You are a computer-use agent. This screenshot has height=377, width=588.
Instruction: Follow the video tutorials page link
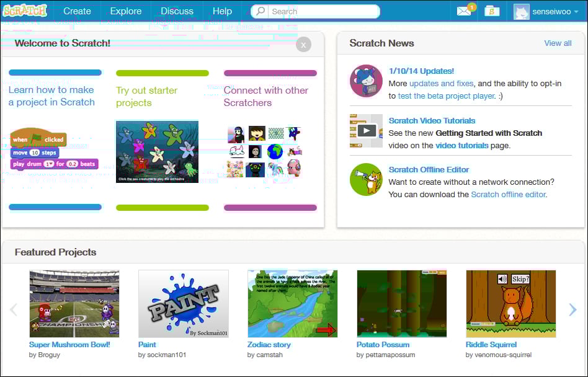tap(461, 145)
